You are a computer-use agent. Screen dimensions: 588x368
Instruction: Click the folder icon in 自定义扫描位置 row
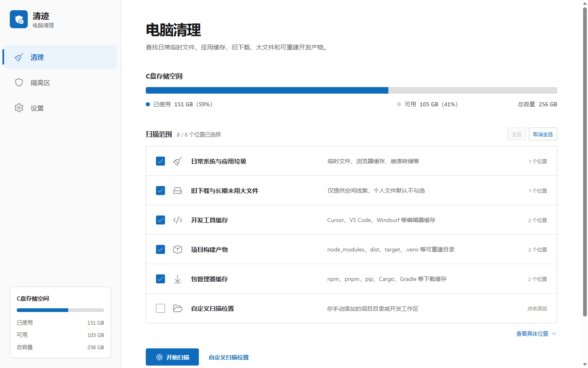pos(178,308)
